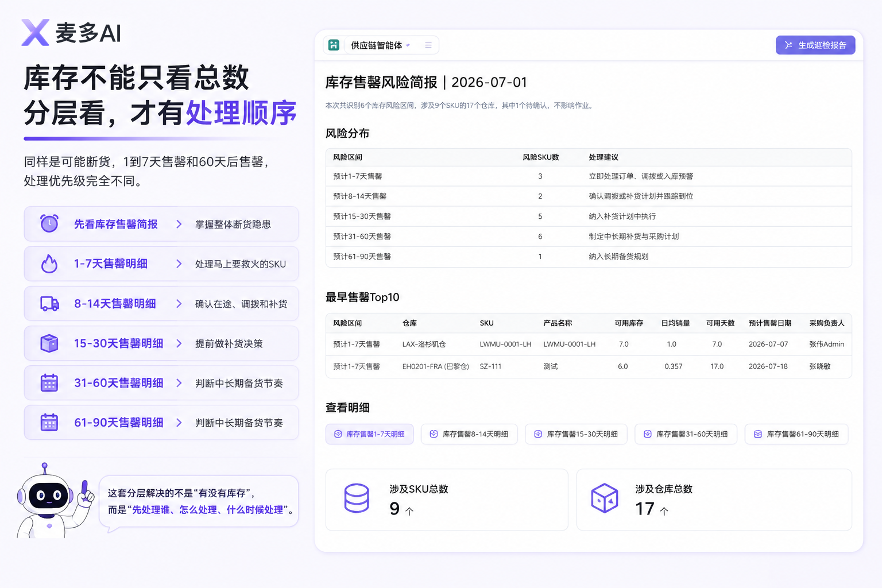Click the 预计15-30天售罄 risk row
882x588 pixels.
(589, 216)
